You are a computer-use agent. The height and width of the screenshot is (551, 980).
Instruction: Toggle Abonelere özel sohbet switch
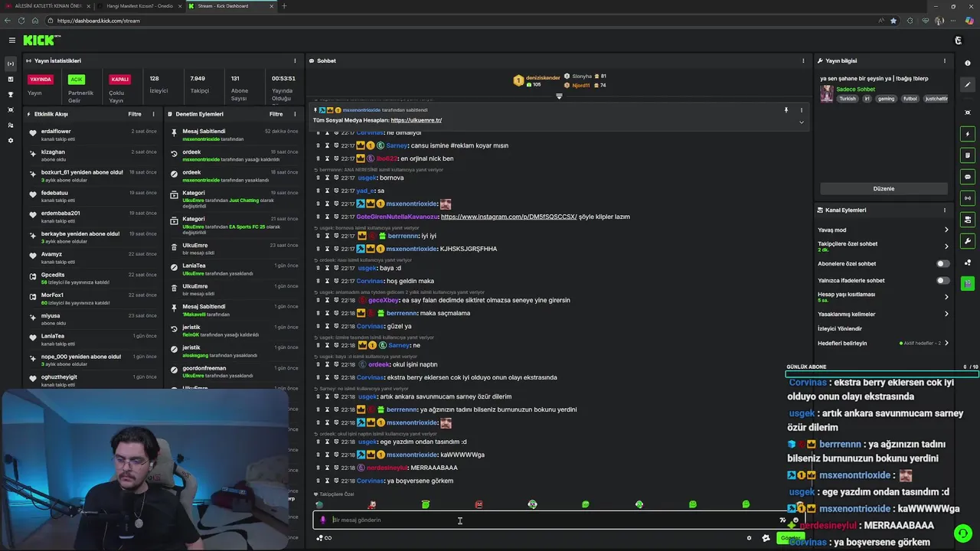[x=943, y=263]
